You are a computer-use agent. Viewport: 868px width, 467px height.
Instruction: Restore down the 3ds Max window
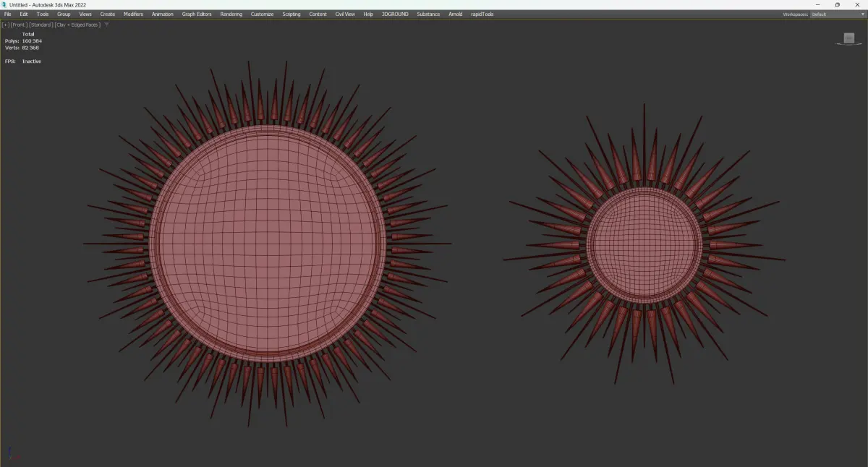[x=838, y=4]
